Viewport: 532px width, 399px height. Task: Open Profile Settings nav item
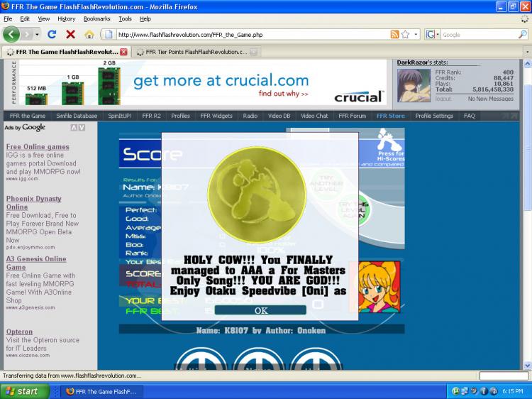[x=434, y=116]
